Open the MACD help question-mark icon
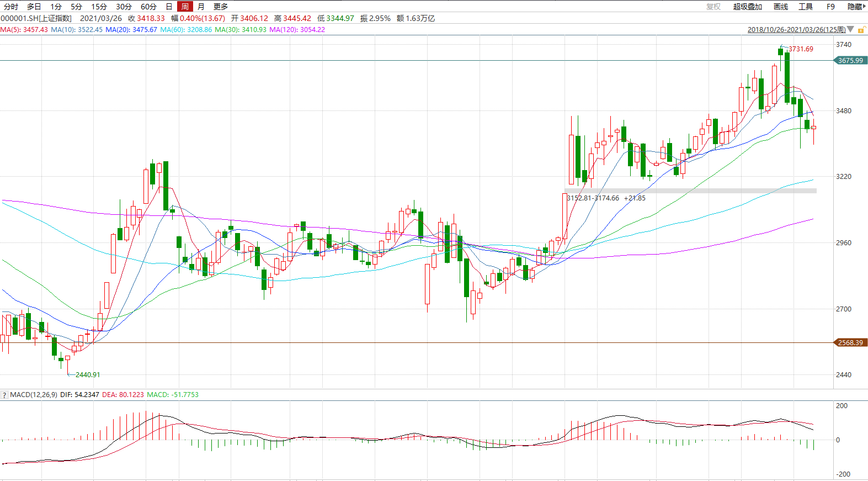The image size is (868, 481). (x=4, y=395)
